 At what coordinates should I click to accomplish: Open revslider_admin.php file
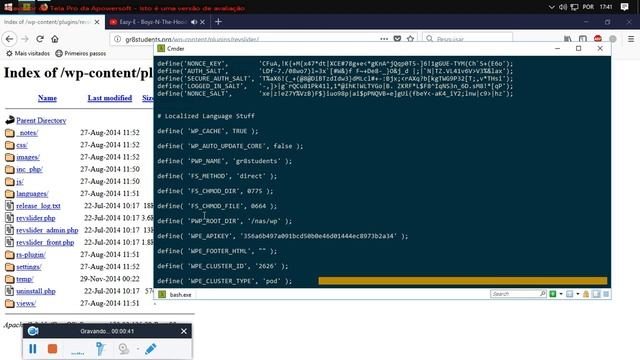(x=47, y=230)
